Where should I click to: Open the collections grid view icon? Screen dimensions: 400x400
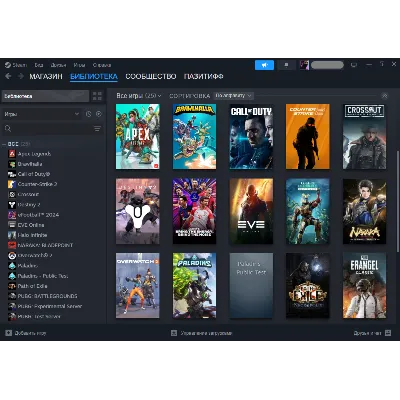pos(97,96)
